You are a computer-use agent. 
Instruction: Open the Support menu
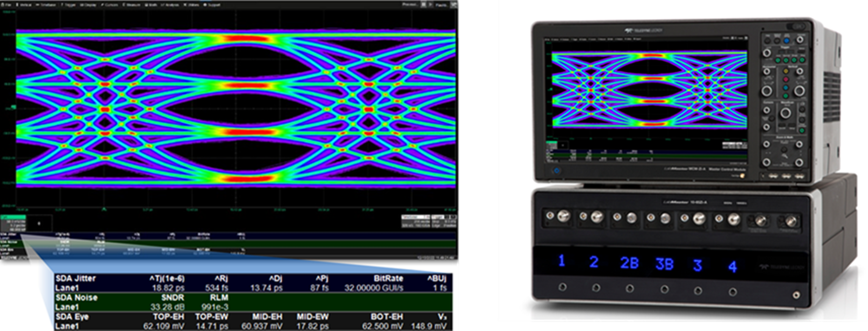212,5
